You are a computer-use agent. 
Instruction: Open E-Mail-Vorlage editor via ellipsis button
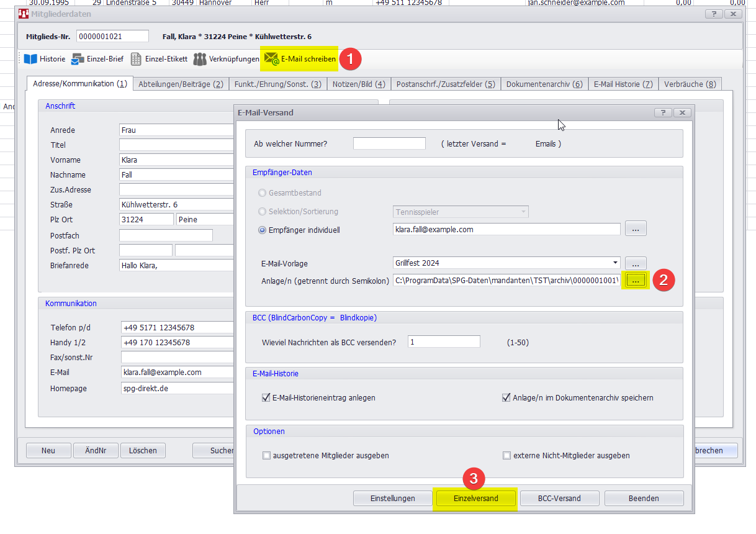(x=636, y=263)
